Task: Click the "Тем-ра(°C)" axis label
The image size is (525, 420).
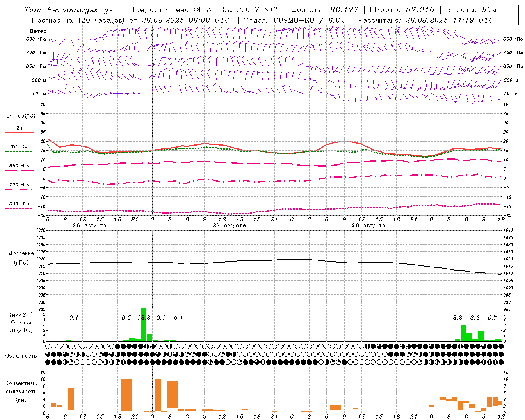Action: pyautogui.click(x=19, y=116)
